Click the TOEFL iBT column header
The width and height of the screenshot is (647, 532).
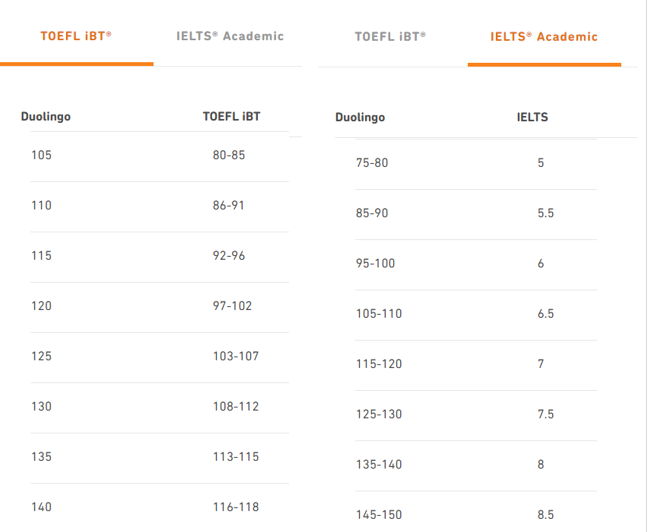click(x=231, y=116)
